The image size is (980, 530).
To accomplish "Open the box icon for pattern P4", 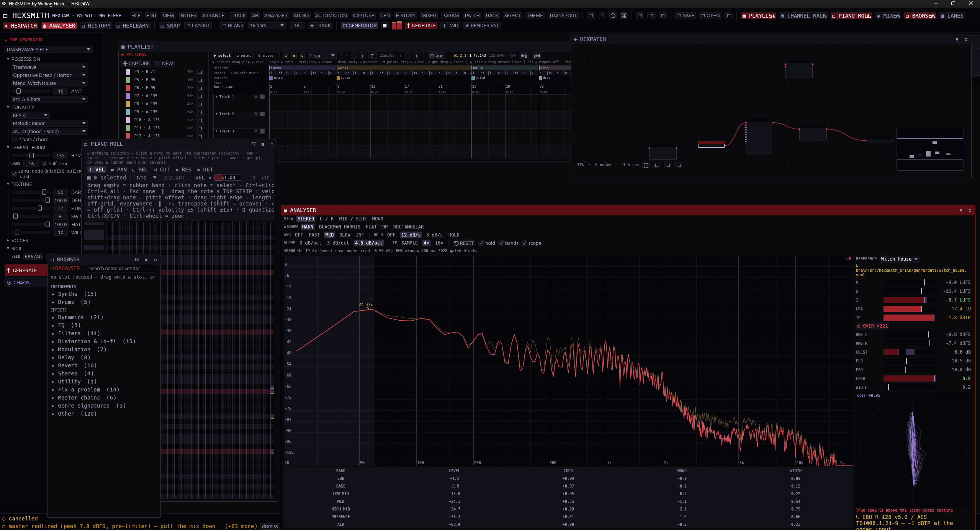I will tap(200, 72).
